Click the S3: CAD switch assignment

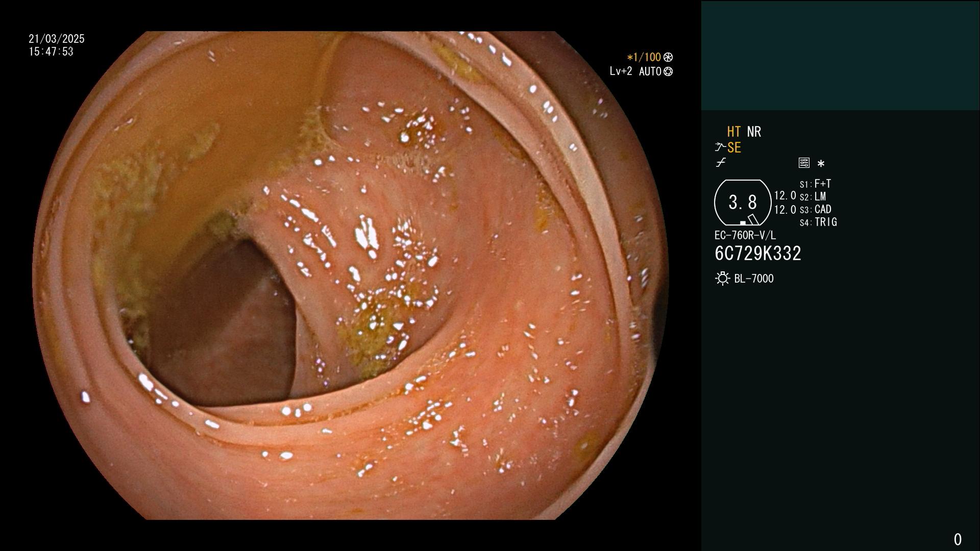[x=816, y=209]
